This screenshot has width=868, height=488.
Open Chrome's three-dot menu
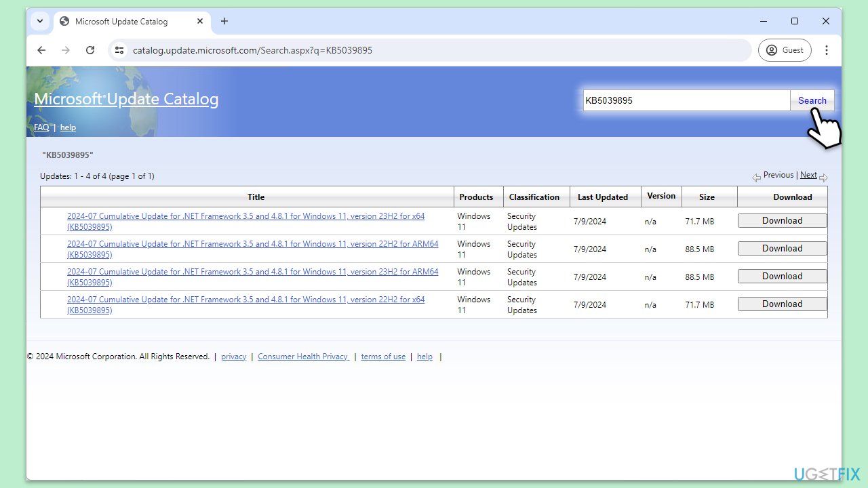[x=827, y=50]
